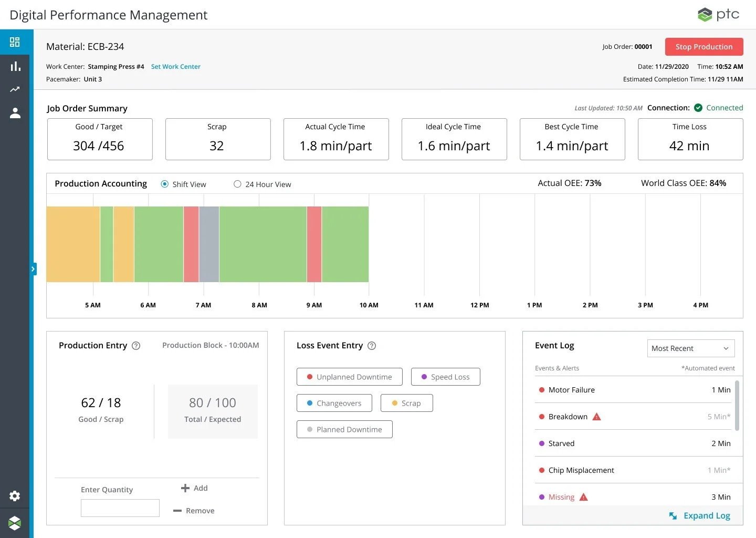
Task: Click the Good / Target card showing 304 /456
Action: (100, 139)
